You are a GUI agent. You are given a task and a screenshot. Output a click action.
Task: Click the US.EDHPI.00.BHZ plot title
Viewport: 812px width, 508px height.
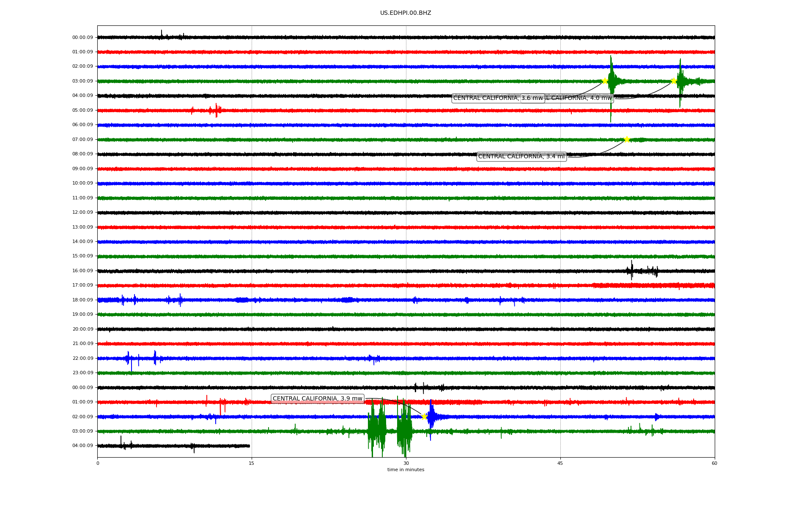click(x=406, y=13)
